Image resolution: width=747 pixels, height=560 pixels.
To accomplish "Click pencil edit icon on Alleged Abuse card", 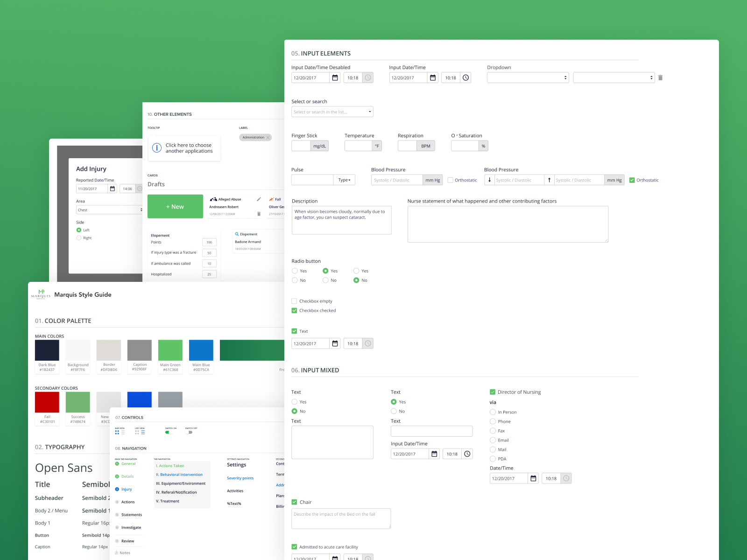I will [259, 199].
